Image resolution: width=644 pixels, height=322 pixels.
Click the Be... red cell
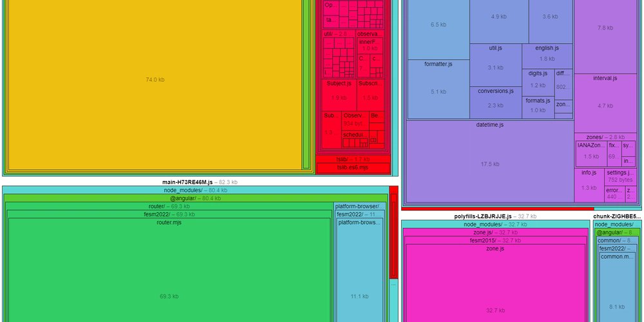coord(377,117)
